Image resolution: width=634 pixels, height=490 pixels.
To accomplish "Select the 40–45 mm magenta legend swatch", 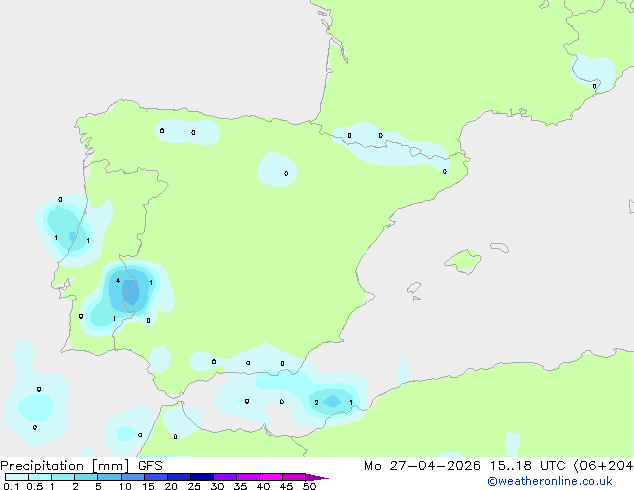I will click(271, 477).
